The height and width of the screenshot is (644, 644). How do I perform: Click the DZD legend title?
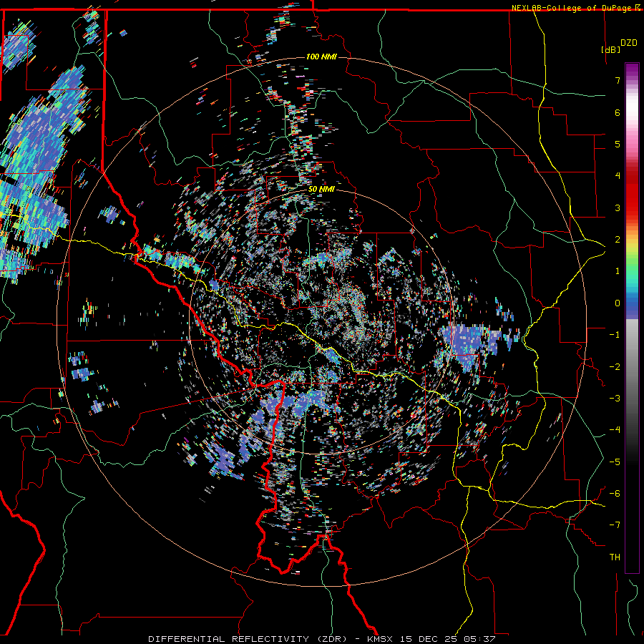tap(628, 43)
